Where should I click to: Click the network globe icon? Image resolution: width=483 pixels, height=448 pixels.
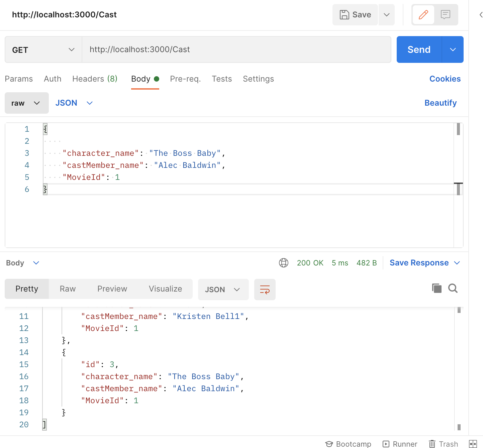point(284,263)
